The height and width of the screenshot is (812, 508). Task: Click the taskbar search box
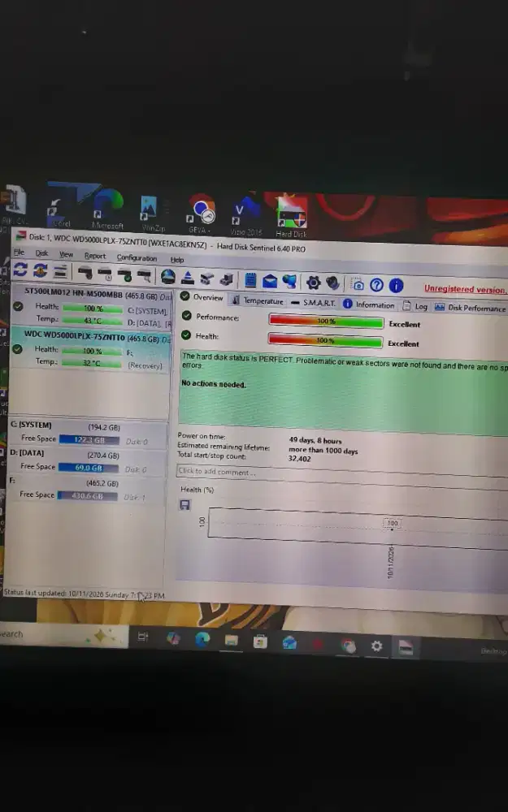(63, 635)
